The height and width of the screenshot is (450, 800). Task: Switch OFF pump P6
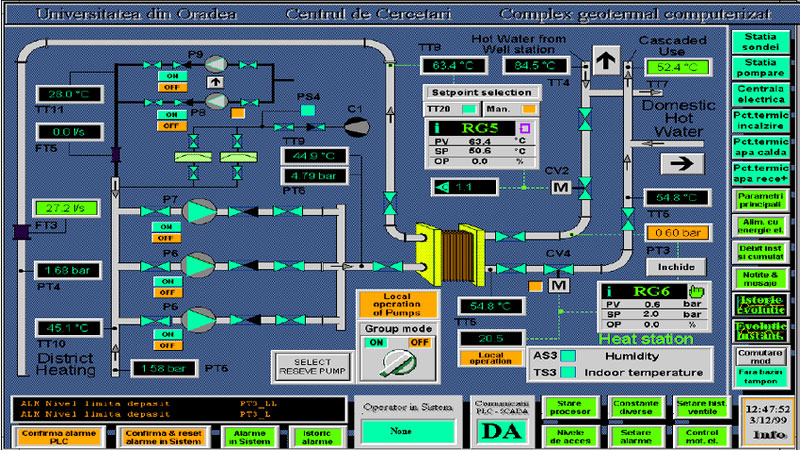pyautogui.click(x=168, y=292)
